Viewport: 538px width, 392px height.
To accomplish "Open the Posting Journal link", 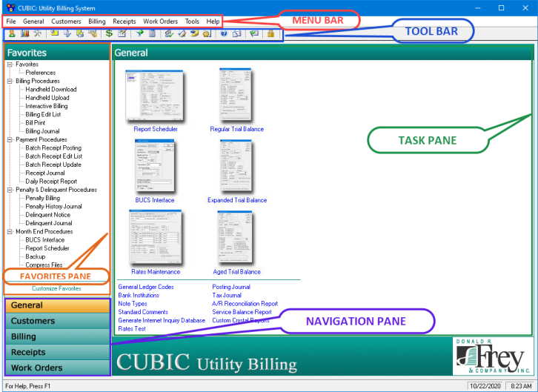I will click(x=231, y=287).
